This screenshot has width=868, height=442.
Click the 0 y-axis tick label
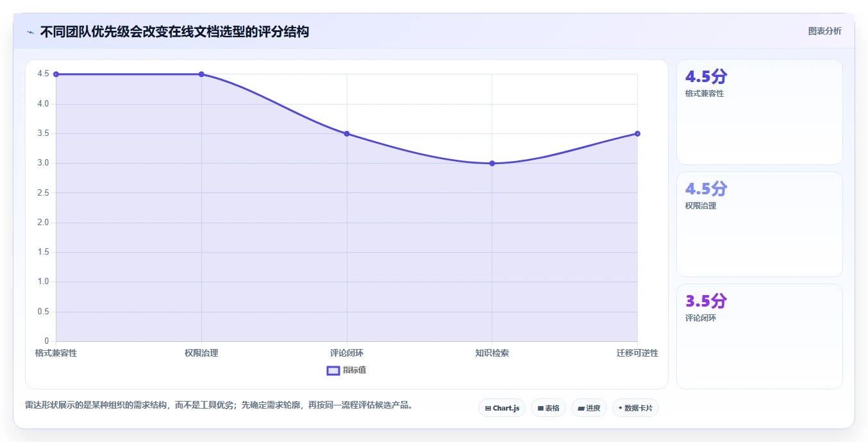[x=46, y=341]
